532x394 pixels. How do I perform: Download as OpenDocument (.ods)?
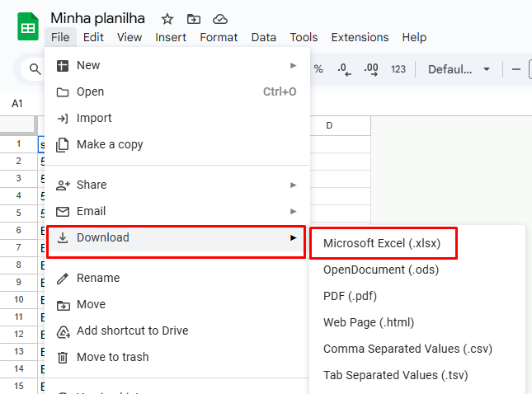click(417, 270)
